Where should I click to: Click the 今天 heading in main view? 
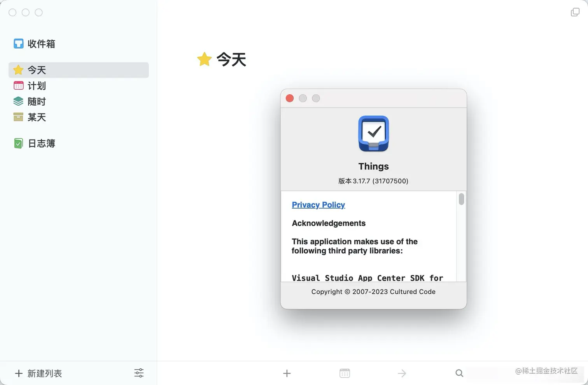[231, 59]
